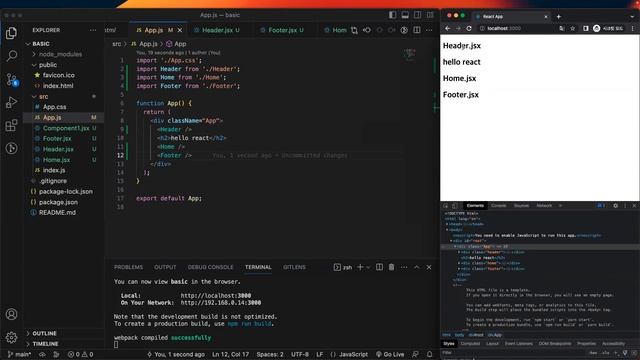The height and width of the screenshot is (360, 640).
Task: Kill terminal with trash icon
Action: [391, 267]
